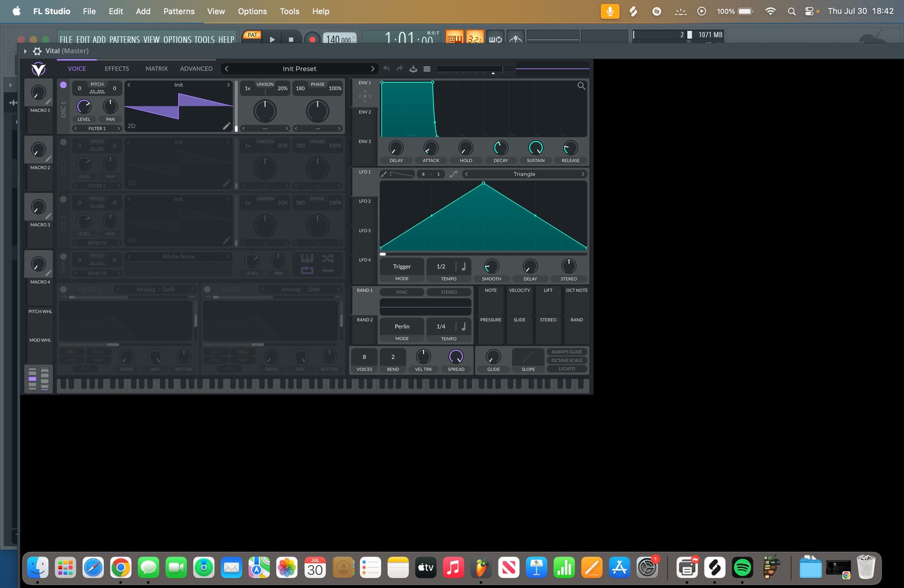
Task: Open the hamburger menu beside the preset name
Action: (427, 69)
